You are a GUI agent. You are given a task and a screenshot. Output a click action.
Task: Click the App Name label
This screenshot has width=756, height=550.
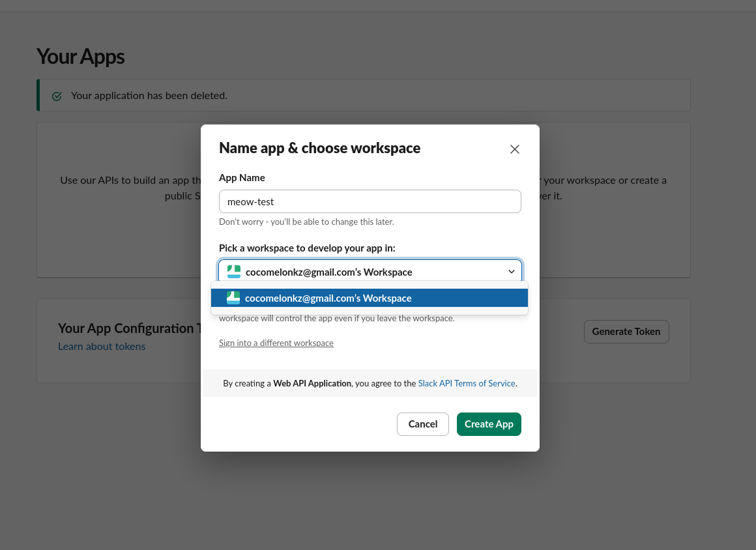(x=242, y=177)
